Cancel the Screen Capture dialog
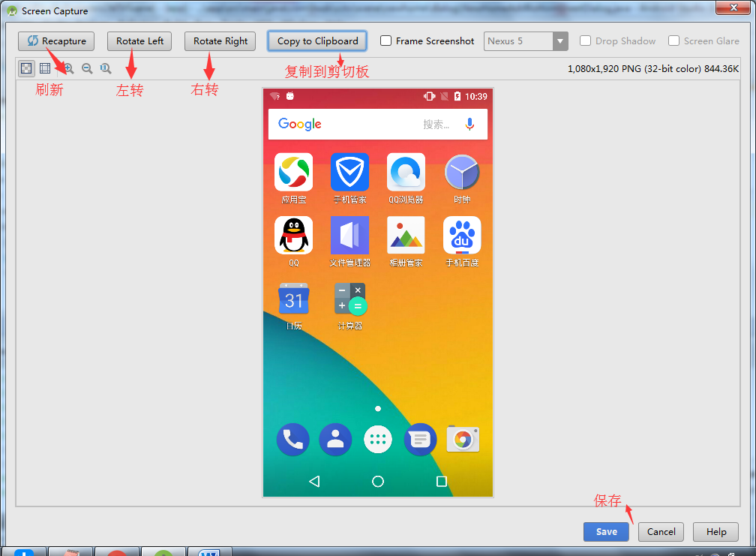The height and width of the screenshot is (556, 756). tap(661, 531)
